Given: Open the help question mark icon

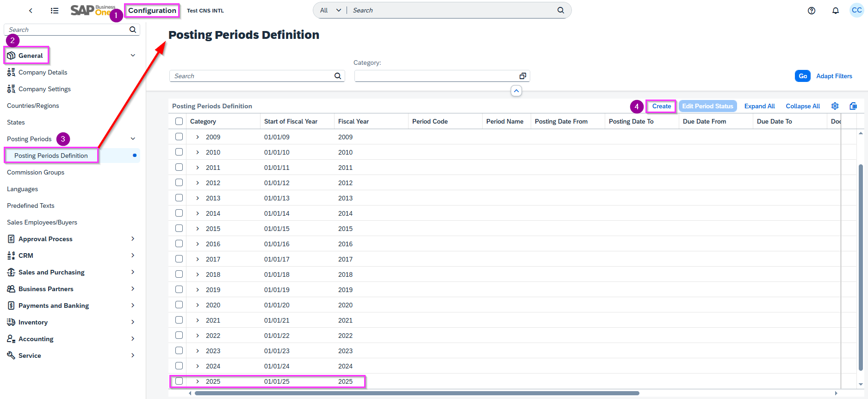Looking at the screenshot, I should (x=812, y=10).
